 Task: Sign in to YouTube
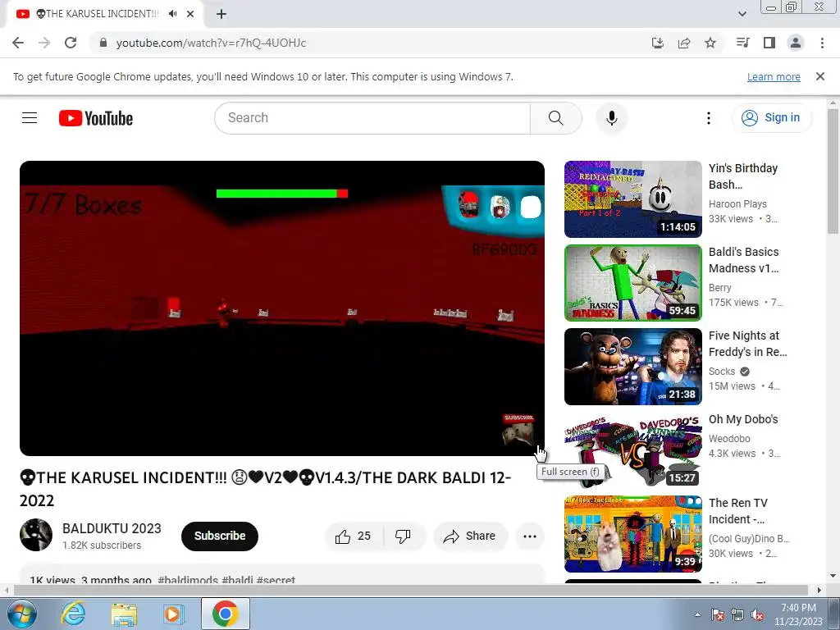(771, 118)
